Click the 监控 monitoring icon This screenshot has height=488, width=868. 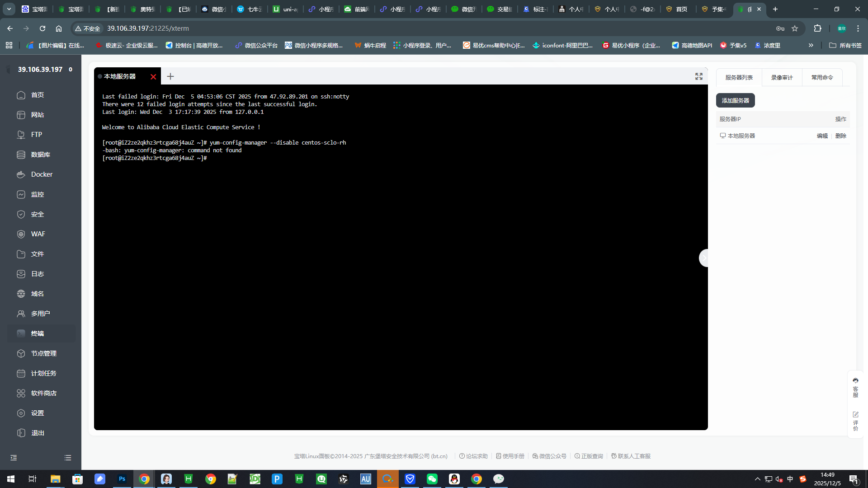pos(21,194)
